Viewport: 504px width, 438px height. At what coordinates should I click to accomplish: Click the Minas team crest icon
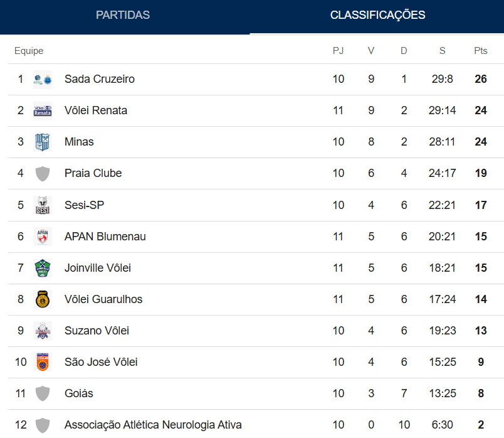pos(43,142)
